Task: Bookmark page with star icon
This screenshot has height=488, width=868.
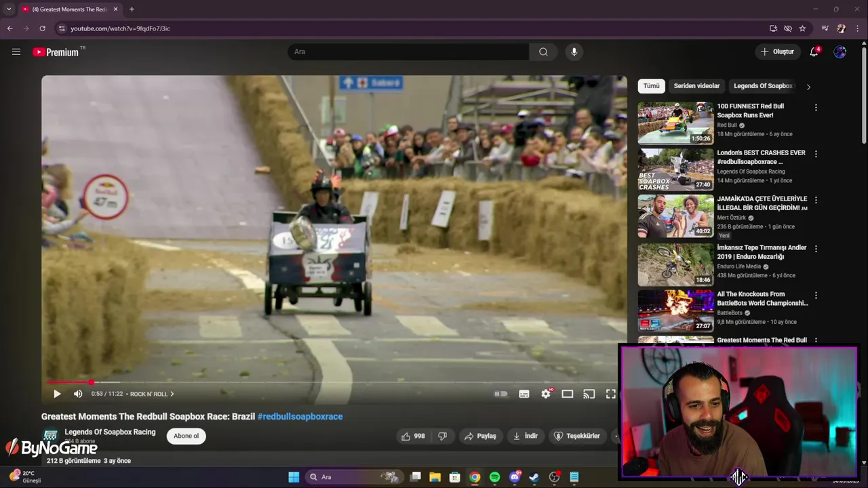Action: pyautogui.click(x=802, y=28)
